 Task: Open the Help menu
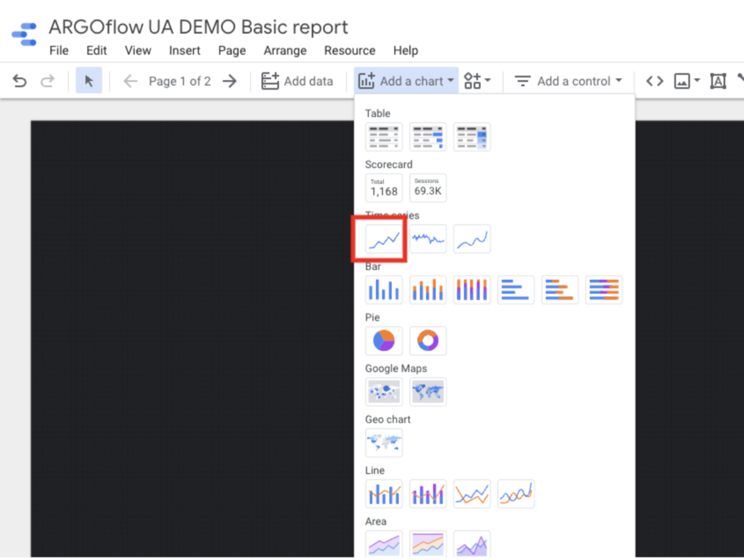point(406,51)
